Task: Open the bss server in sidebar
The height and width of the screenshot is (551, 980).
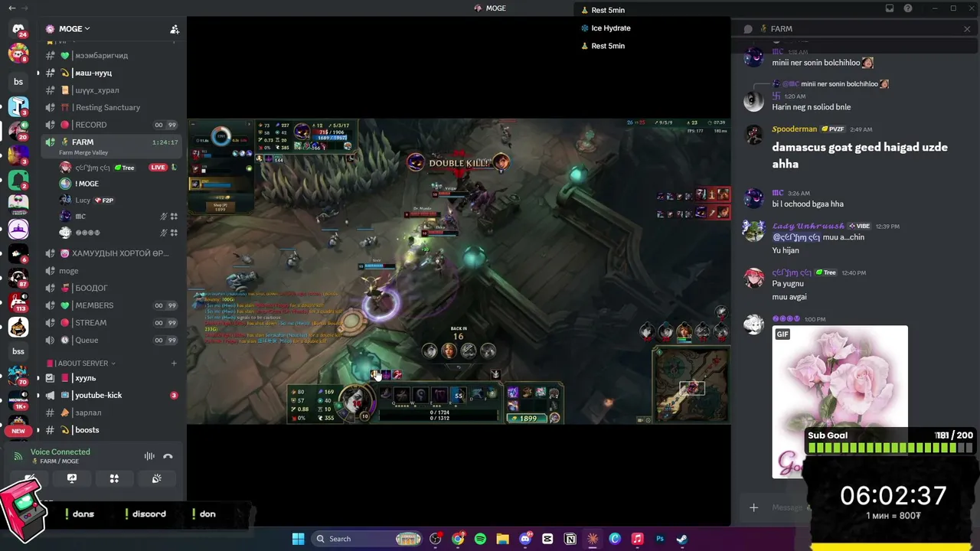Action: 18,351
